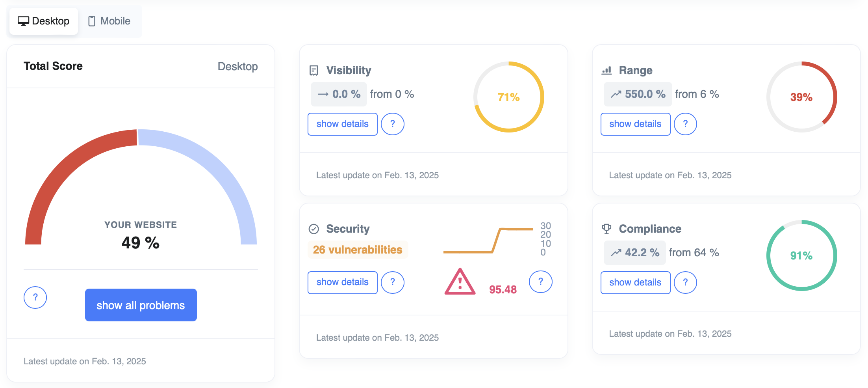
Task: Click the red warning triangle icon
Action: 460,282
